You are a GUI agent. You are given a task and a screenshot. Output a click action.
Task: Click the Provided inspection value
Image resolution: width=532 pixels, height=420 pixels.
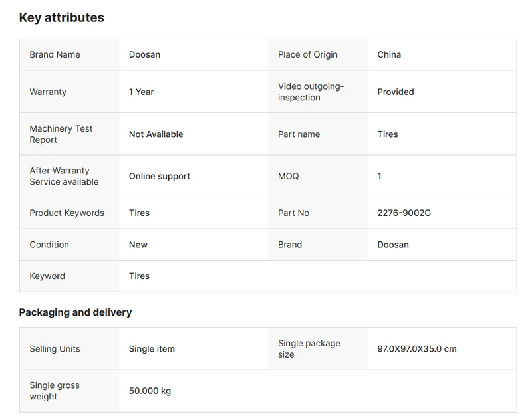[395, 92]
